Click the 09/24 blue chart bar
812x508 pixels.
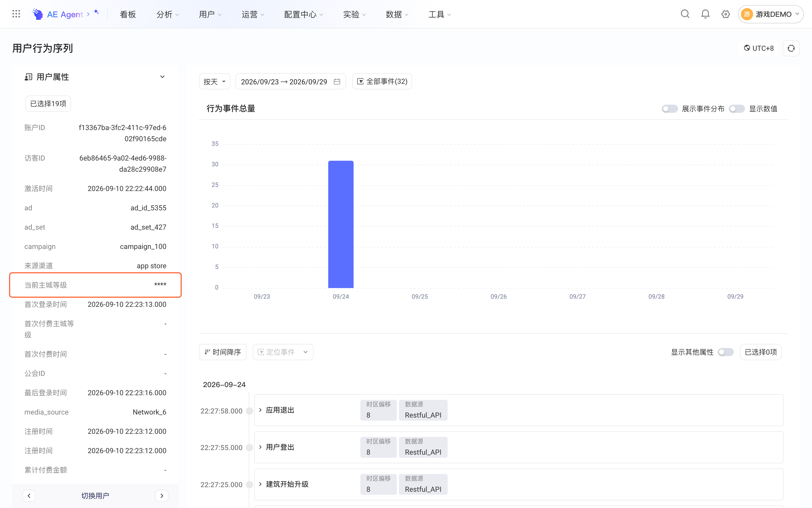(x=341, y=224)
